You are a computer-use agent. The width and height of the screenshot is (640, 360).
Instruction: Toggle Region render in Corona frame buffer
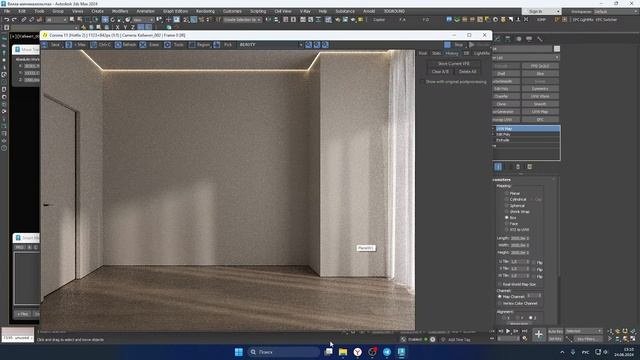point(199,45)
